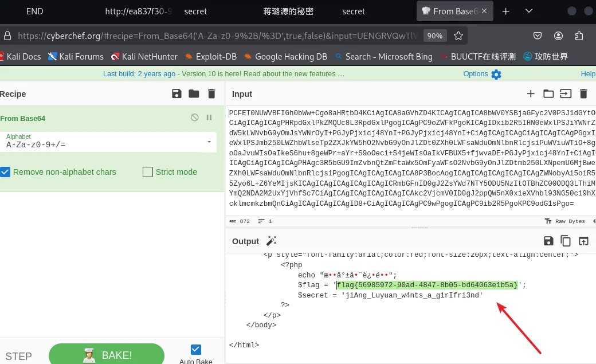Image resolution: width=596 pixels, height=364 pixels.
Task: Save the current recipe to a file
Action: (x=177, y=93)
